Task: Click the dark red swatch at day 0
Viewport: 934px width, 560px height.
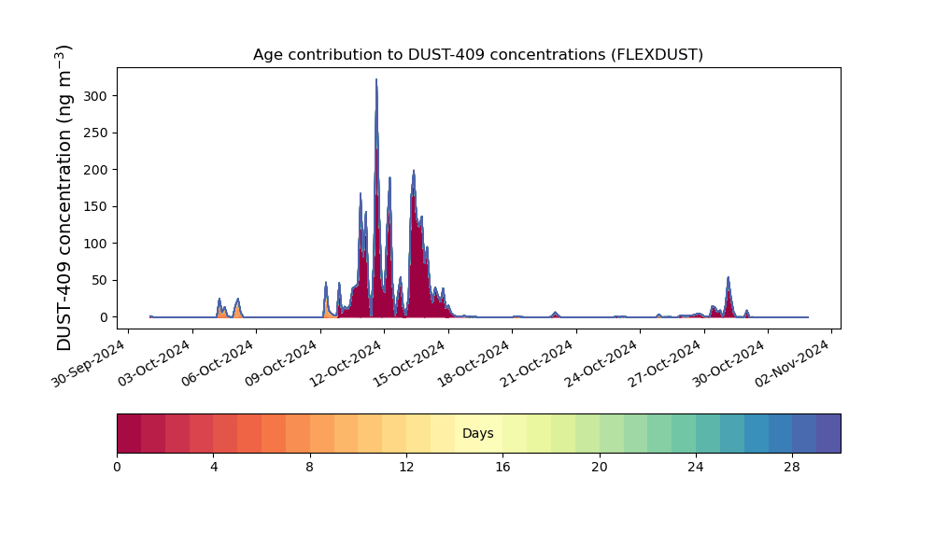Action: click(x=129, y=433)
